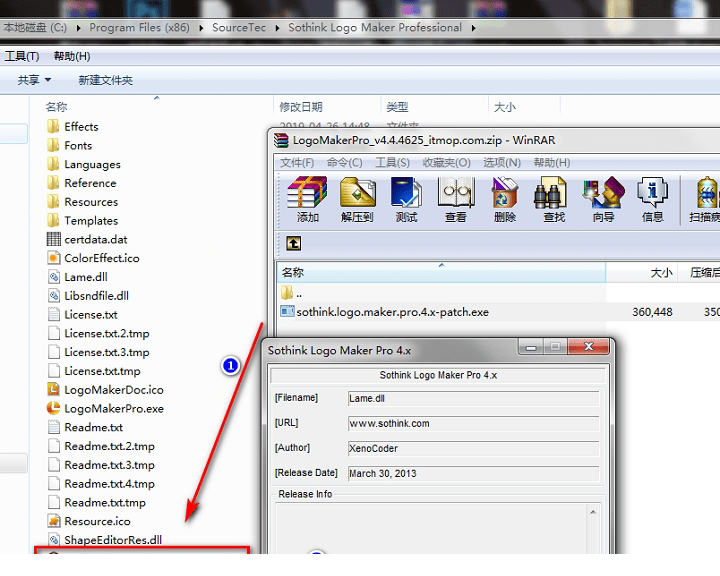Click WinRAR Extract To (解压到) icon

click(357, 199)
